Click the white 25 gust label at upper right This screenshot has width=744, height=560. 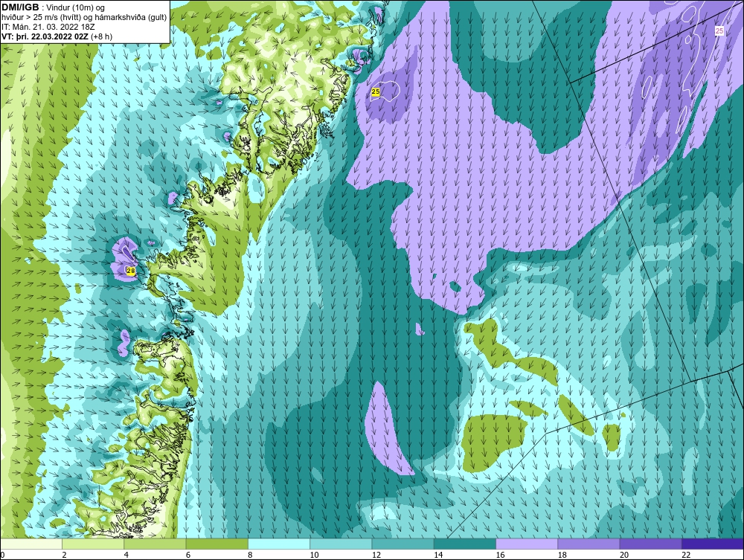pyautogui.click(x=719, y=30)
